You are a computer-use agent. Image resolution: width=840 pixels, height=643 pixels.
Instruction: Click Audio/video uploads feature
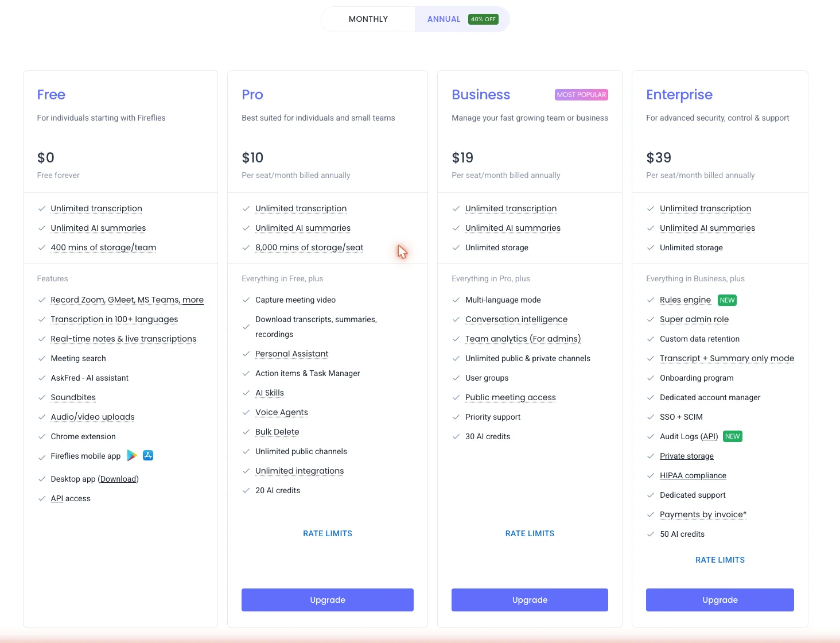click(x=92, y=417)
